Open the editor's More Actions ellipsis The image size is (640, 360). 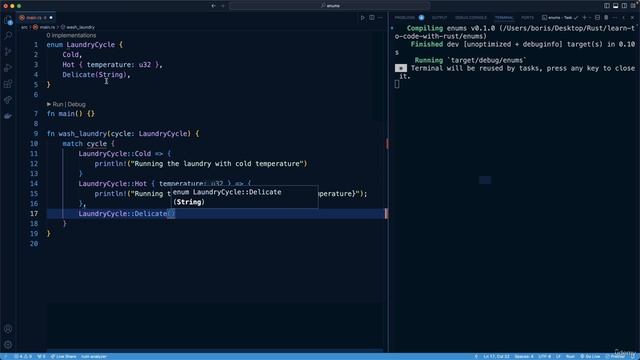click(x=380, y=18)
